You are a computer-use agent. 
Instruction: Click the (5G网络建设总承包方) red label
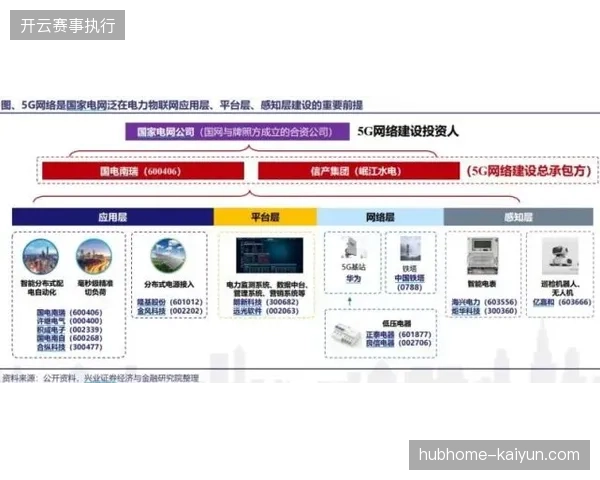[x=529, y=171]
